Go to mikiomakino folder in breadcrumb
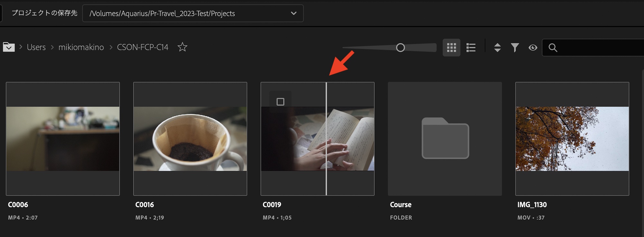The image size is (644, 237). tap(81, 47)
